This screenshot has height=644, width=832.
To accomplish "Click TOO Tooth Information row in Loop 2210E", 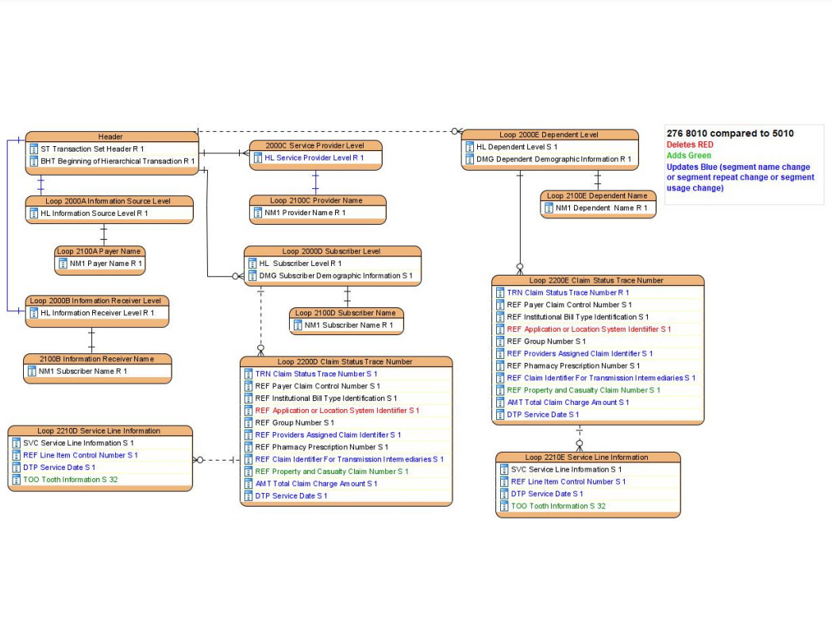I will (x=558, y=506).
